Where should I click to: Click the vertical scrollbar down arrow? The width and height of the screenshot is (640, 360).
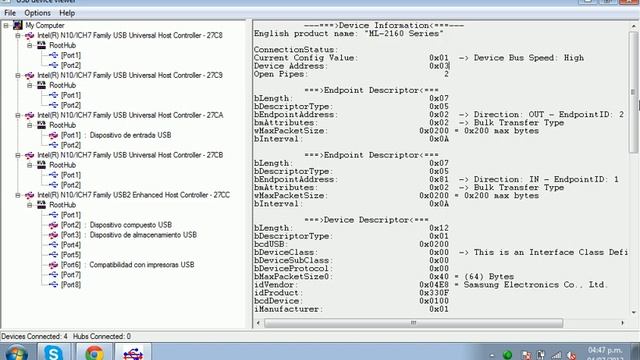point(633,313)
